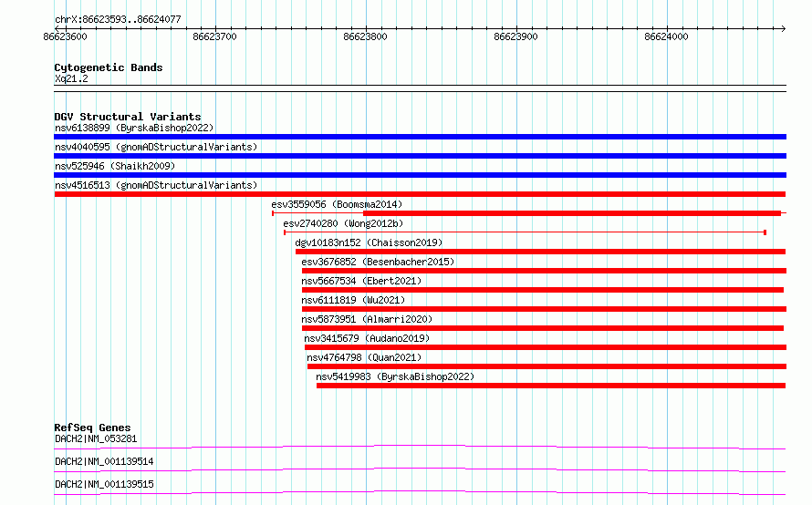This screenshot has width=812, height=505.
Task: Click the blue bar of nsv4040595
Action: tap(420, 156)
